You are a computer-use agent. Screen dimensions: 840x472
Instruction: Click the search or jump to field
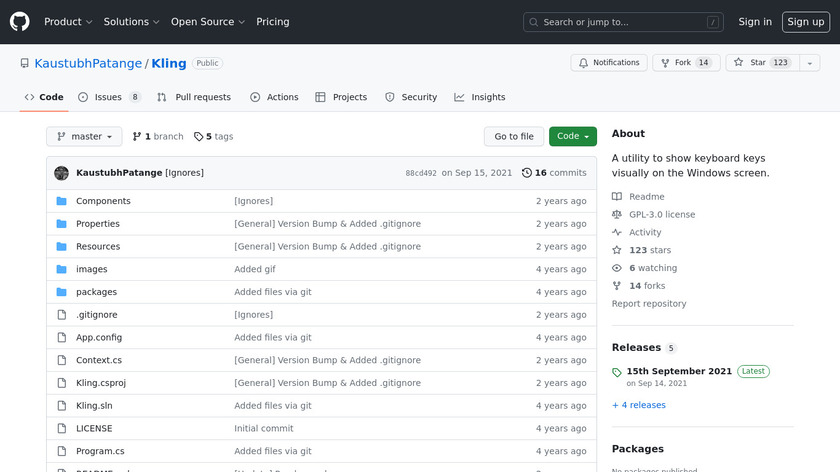[623, 22]
